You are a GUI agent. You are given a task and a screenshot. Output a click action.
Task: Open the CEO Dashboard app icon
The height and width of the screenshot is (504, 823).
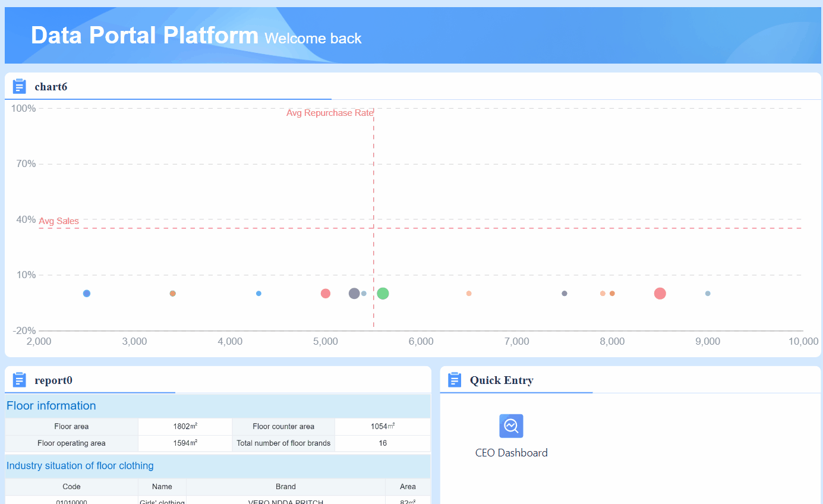click(x=511, y=426)
